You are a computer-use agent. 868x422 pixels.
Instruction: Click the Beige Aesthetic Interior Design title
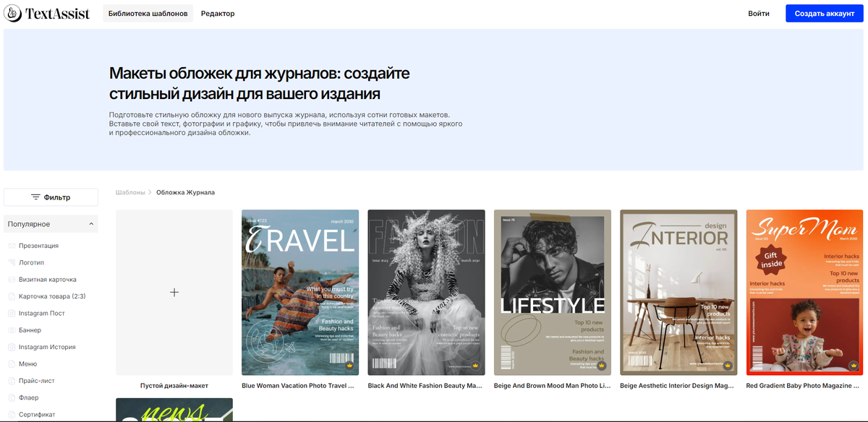pyautogui.click(x=677, y=386)
